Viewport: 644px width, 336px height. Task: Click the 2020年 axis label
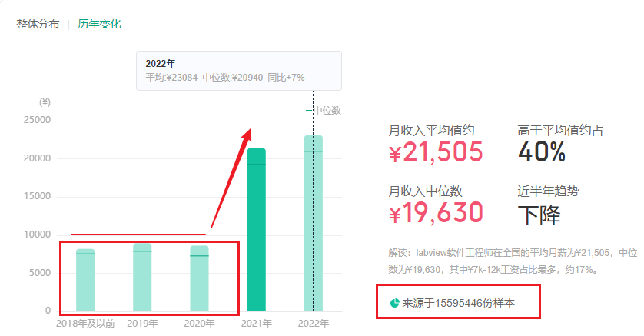(x=199, y=324)
